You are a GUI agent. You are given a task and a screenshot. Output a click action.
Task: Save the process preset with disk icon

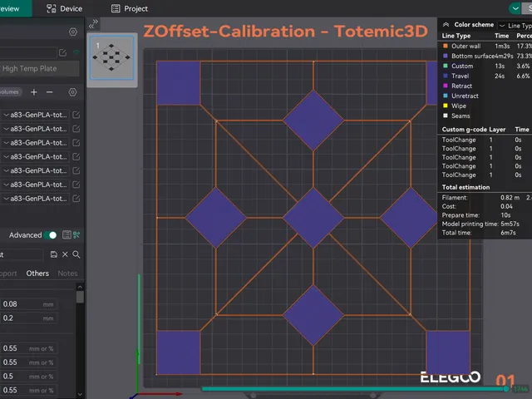click(x=53, y=254)
